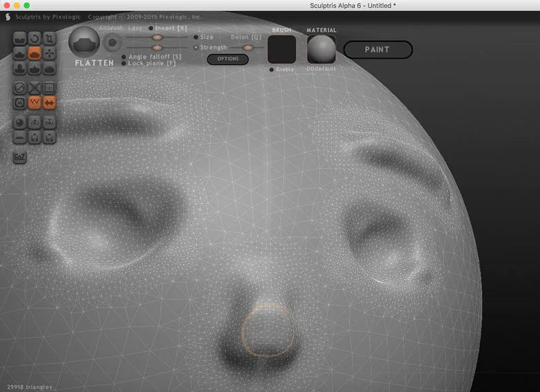Image resolution: width=540 pixels, height=392 pixels.
Task: Click the Detail [Q] label
Action: coord(246,37)
